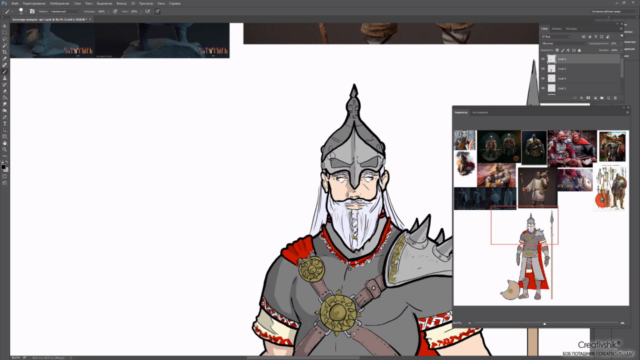Open brush flow dropdown in options bar
This screenshot has height=360, width=640.
pos(141,11)
